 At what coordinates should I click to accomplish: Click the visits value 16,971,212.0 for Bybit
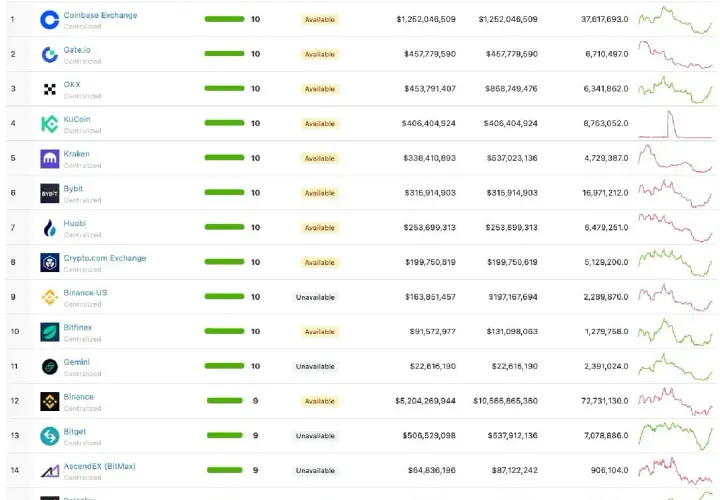click(605, 193)
